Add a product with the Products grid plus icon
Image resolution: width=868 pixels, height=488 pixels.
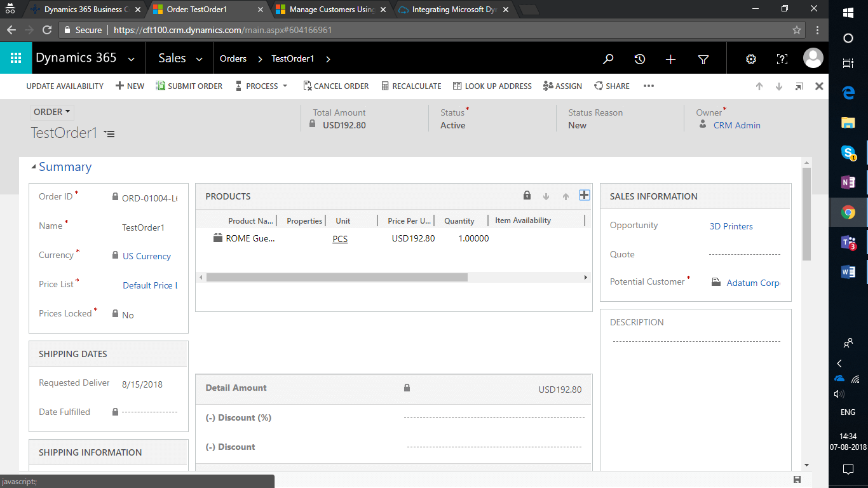pos(585,196)
